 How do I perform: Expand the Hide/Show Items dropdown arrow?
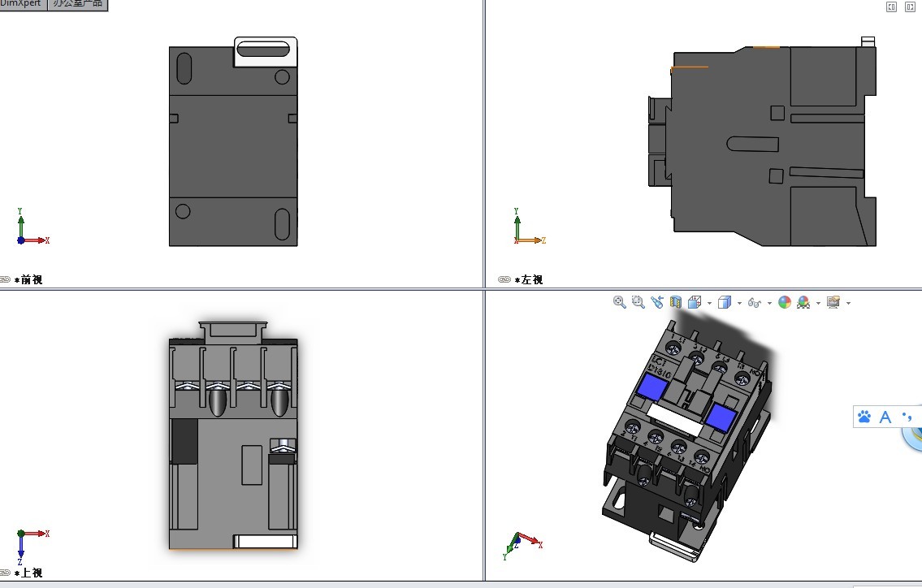pos(769,304)
